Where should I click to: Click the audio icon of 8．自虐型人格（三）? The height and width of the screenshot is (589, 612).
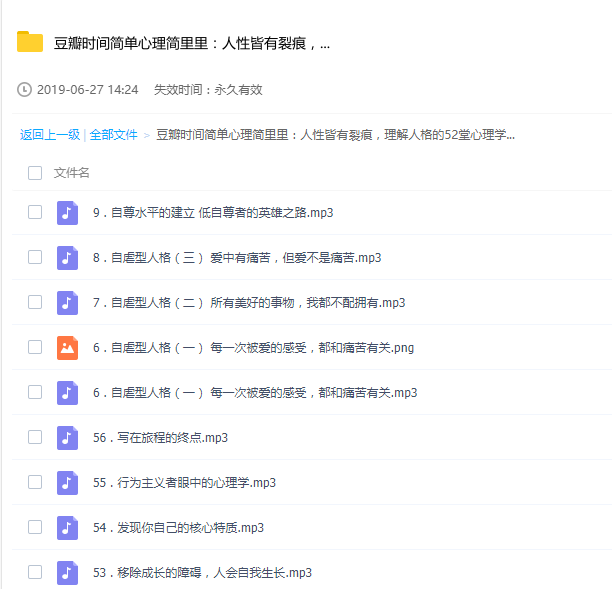pos(67,258)
